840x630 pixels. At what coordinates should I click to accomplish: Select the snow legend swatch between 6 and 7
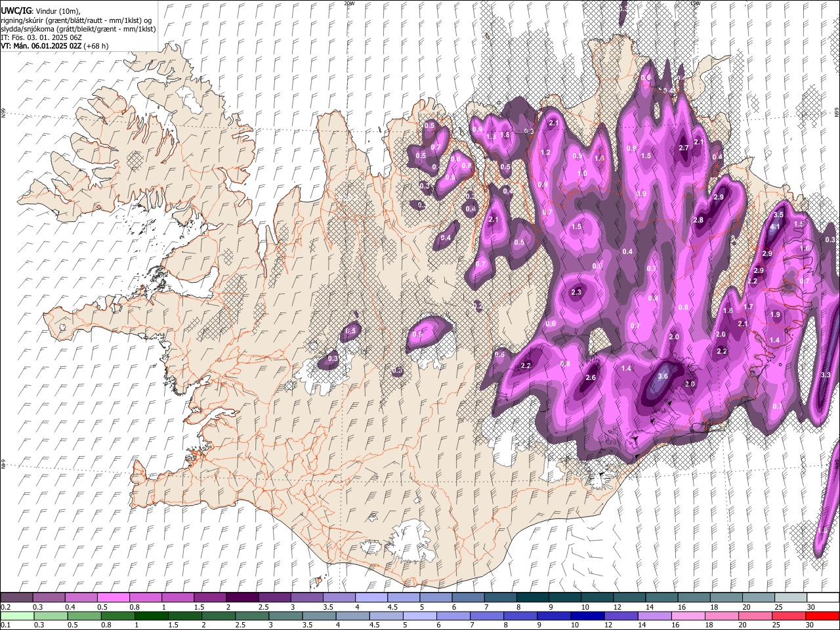467,597
